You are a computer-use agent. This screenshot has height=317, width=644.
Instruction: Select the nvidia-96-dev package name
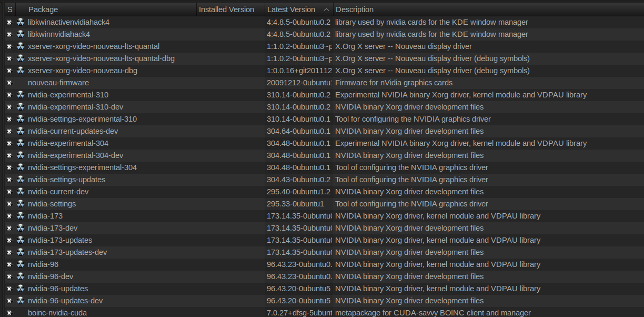(51, 276)
